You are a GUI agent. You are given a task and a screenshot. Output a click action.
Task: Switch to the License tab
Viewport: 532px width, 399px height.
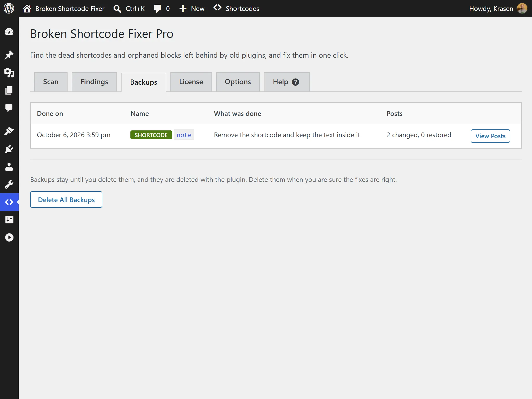point(191,82)
